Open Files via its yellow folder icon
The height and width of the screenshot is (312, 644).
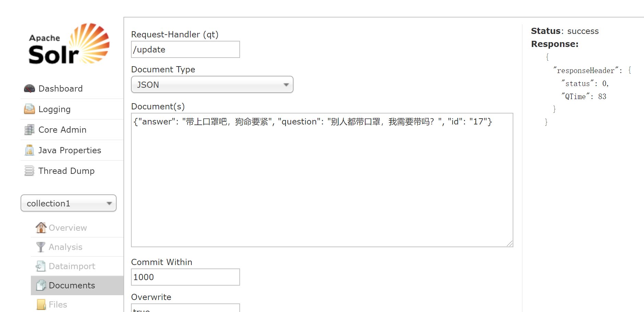click(x=40, y=304)
